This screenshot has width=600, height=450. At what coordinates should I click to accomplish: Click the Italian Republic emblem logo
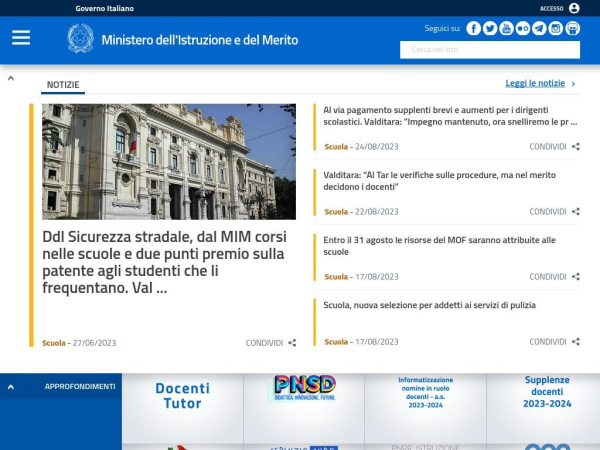[x=80, y=38]
